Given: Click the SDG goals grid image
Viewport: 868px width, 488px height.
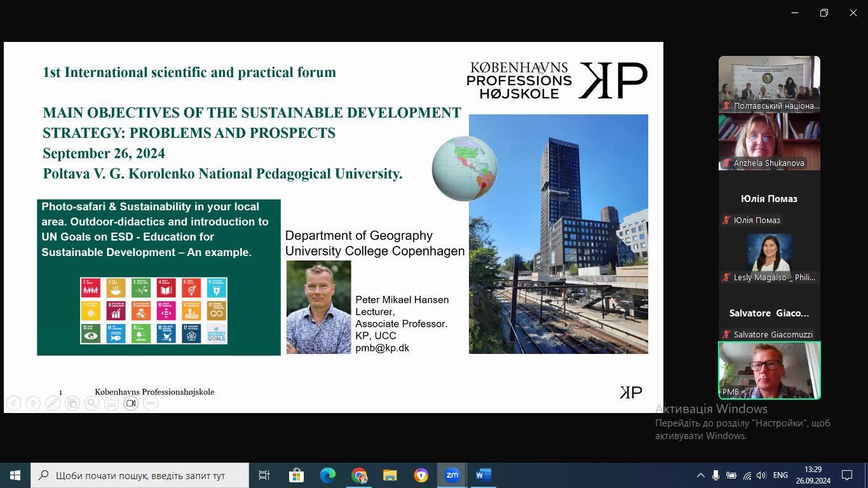Looking at the screenshot, I should (154, 311).
